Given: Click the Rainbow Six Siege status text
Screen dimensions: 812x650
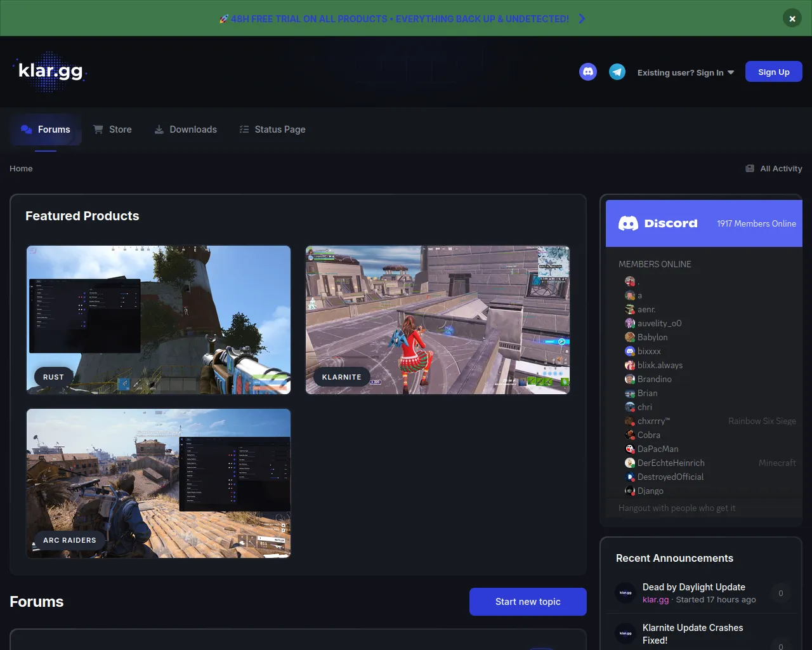Looking at the screenshot, I should [x=762, y=421].
